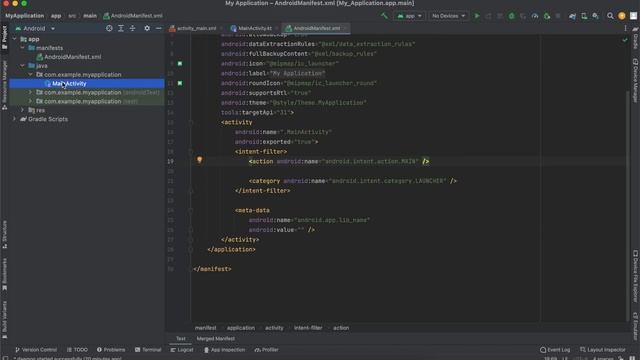Open the No Devices selector dropdown

(448, 16)
